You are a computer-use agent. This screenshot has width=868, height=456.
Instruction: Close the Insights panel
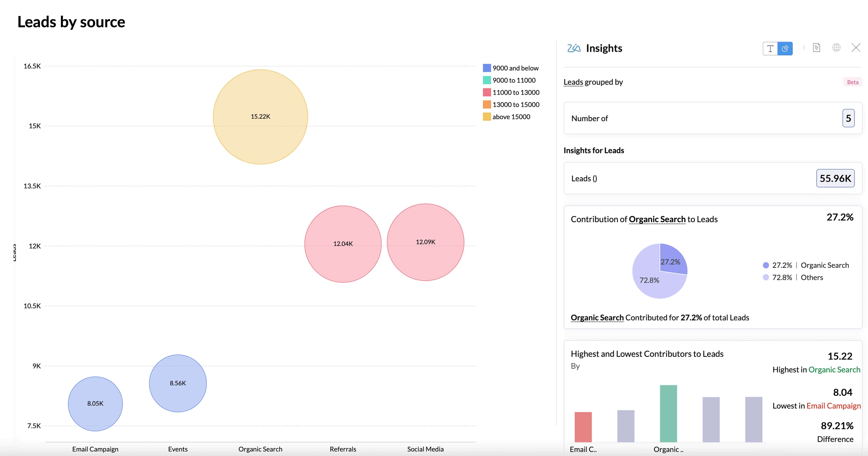856,48
